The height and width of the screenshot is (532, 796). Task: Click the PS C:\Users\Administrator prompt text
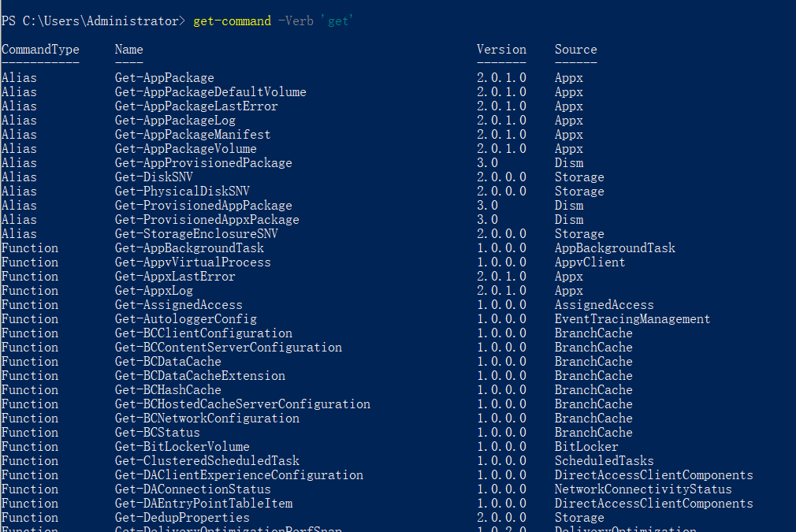93,21
